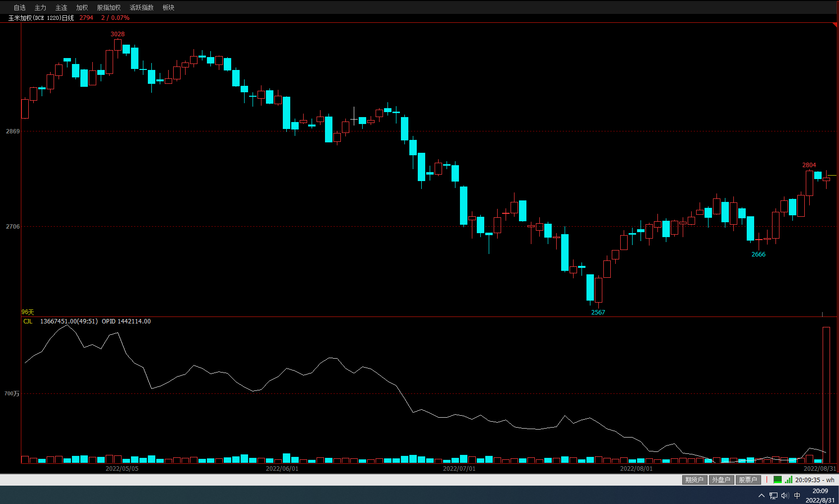This screenshot has width=839, height=504.
Task: Click the red corner marker at the chart's top right
Action: point(835,25)
